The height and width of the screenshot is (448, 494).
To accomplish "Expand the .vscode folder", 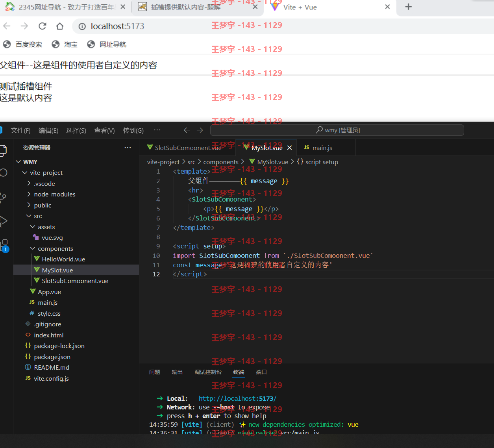I will [x=29, y=183].
